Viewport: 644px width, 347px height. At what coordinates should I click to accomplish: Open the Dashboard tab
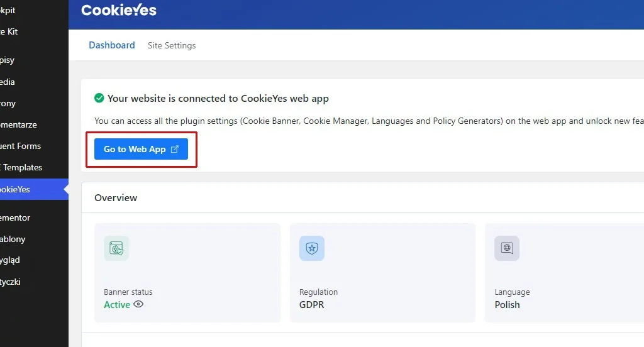coord(111,45)
